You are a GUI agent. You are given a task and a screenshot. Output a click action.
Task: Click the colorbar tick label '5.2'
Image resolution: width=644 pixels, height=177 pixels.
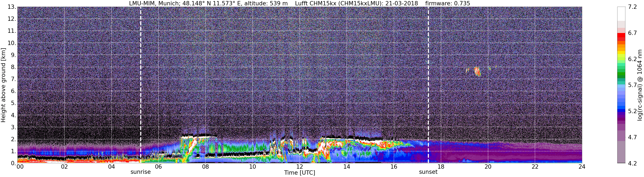[x=632, y=111]
